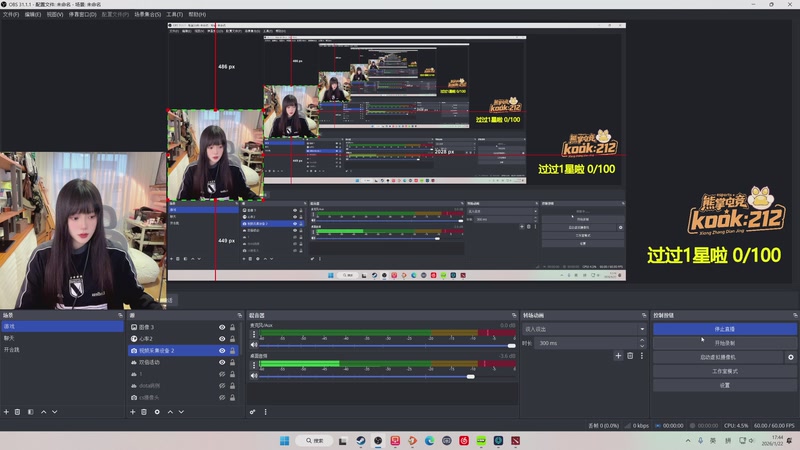This screenshot has height=450, width=800.
Task: Open mixer panel three-dot menu at bottom
Action: 265,412
